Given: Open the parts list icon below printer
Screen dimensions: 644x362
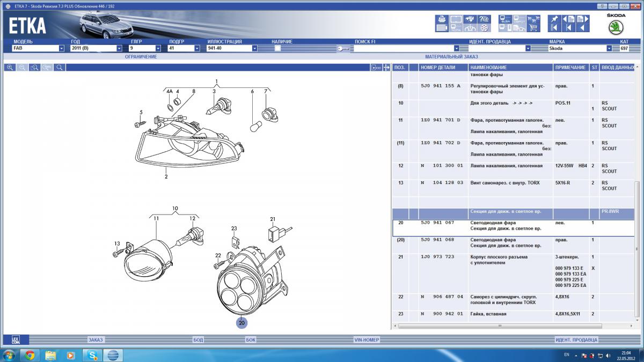Looking at the screenshot, I should [442, 28].
